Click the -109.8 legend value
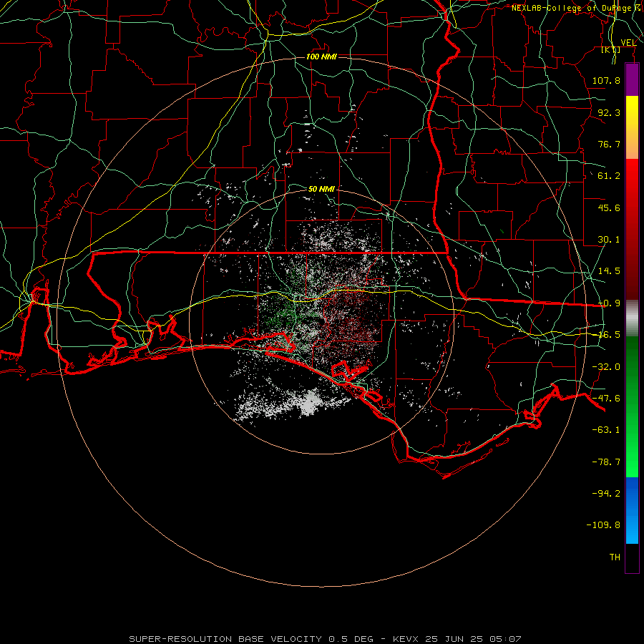This screenshot has width=644, height=644. pyautogui.click(x=603, y=525)
